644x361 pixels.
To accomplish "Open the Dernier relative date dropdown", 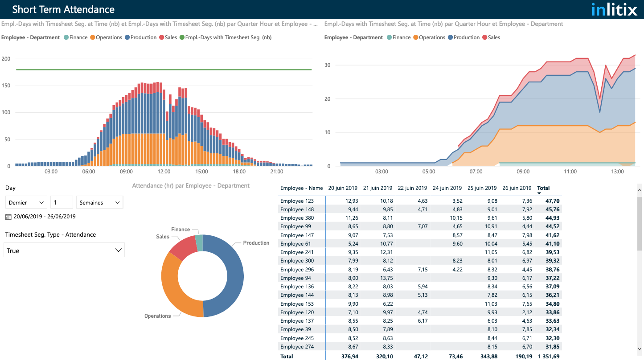I will click(x=26, y=202).
